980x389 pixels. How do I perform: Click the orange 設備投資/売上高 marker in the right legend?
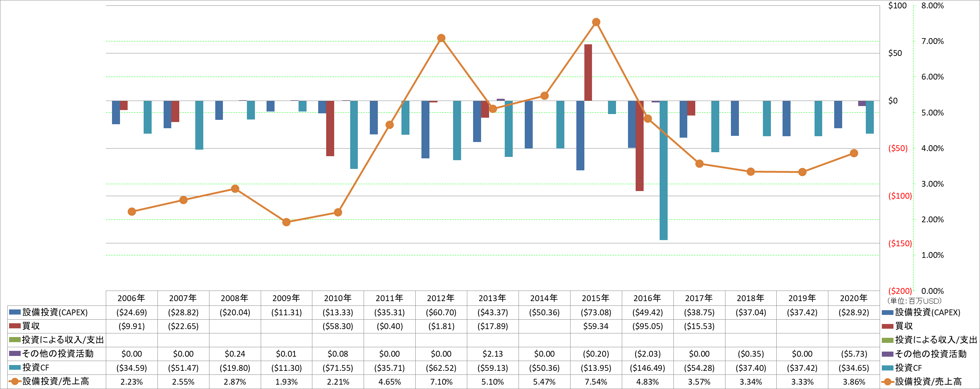(888, 381)
